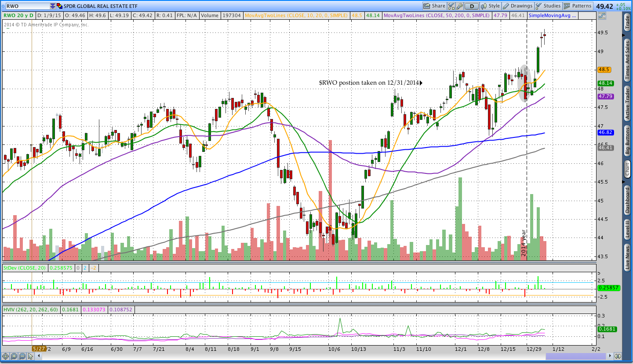Open the Studies flask menu

point(548,6)
